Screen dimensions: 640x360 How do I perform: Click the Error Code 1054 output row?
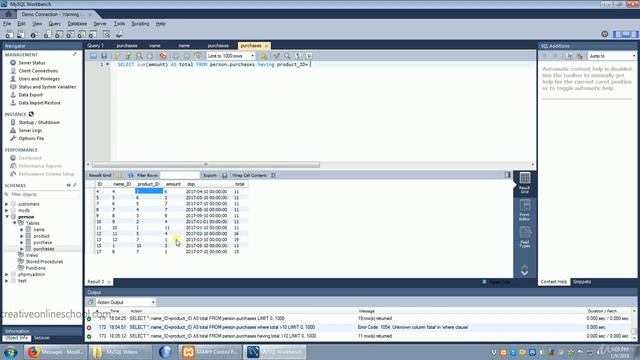[359, 327]
